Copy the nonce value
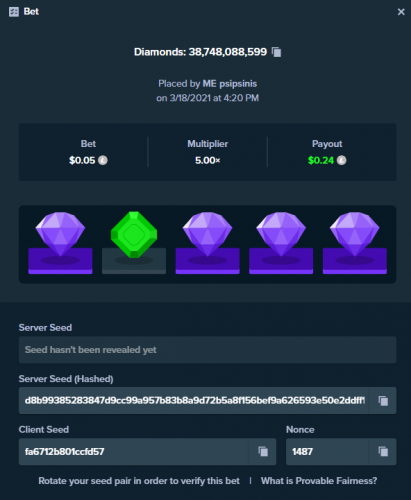This screenshot has height=500, width=411. pyautogui.click(x=383, y=451)
